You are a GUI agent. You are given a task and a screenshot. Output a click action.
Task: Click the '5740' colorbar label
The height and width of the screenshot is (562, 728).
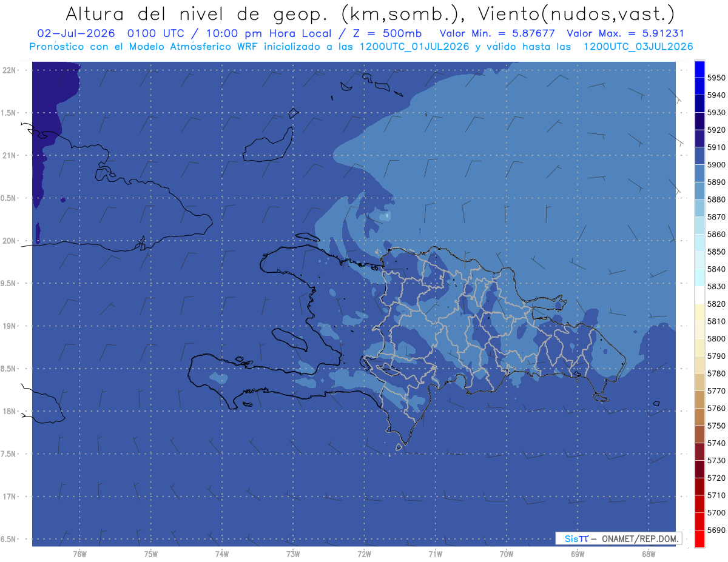click(x=716, y=443)
